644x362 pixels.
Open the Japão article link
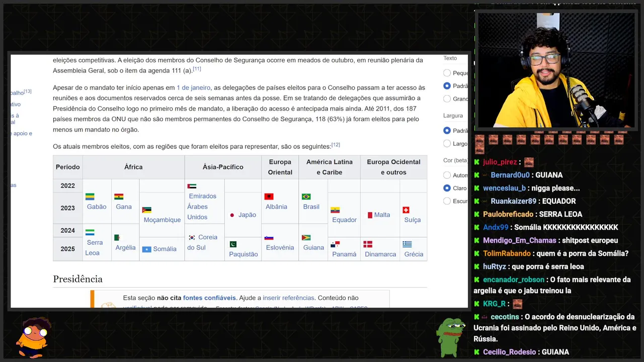point(247,215)
